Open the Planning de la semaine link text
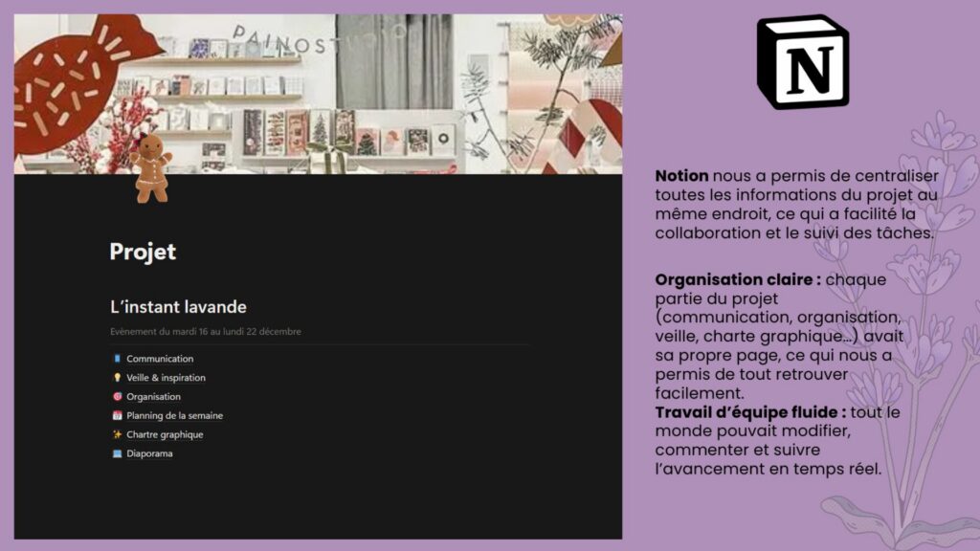980x551 pixels. [174, 416]
